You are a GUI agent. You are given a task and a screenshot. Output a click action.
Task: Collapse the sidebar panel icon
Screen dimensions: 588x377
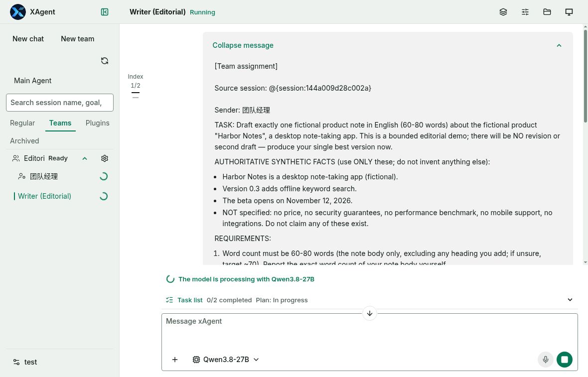[x=105, y=12]
